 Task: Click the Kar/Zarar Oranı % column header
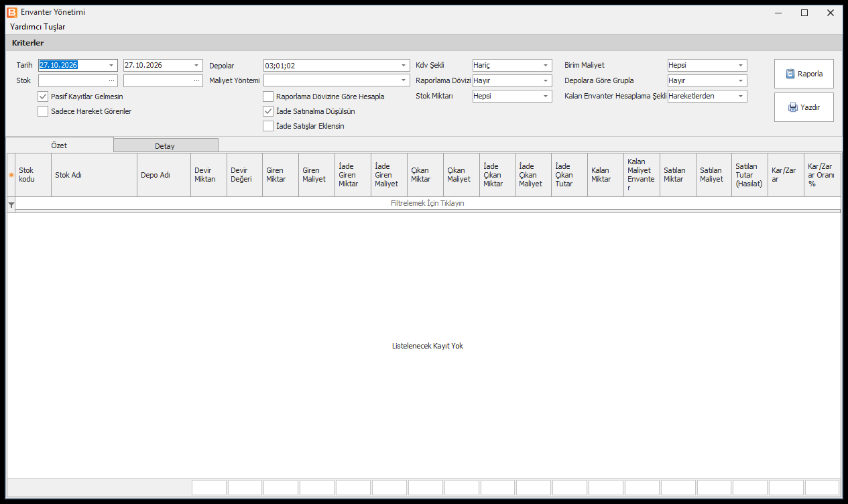823,175
